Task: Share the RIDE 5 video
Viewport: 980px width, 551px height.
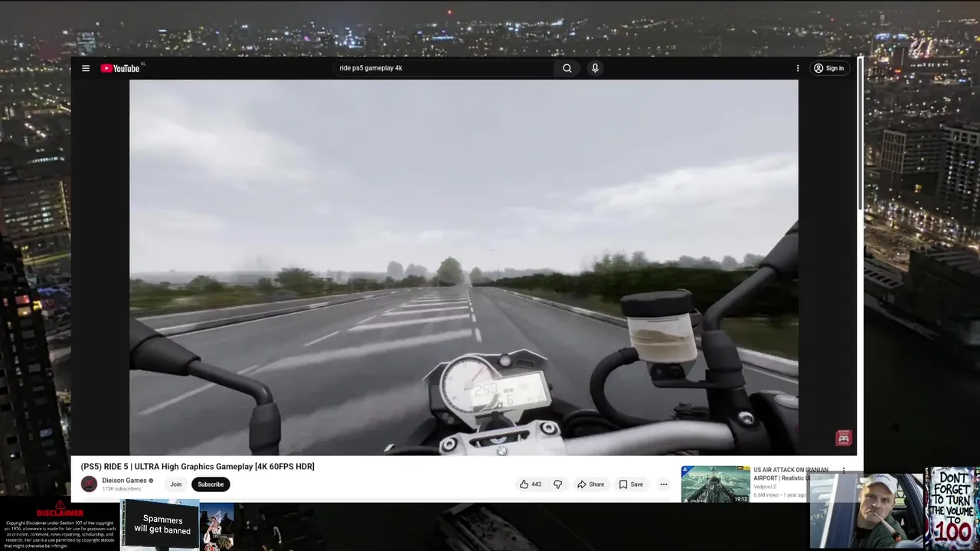Action: (590, 484)
